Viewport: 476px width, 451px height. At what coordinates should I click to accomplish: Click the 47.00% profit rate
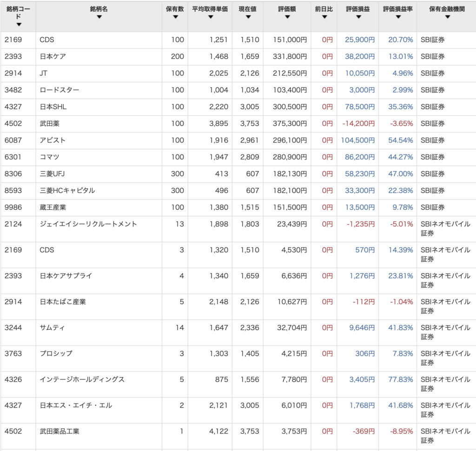pyautogui.click(x=400, y=174)
